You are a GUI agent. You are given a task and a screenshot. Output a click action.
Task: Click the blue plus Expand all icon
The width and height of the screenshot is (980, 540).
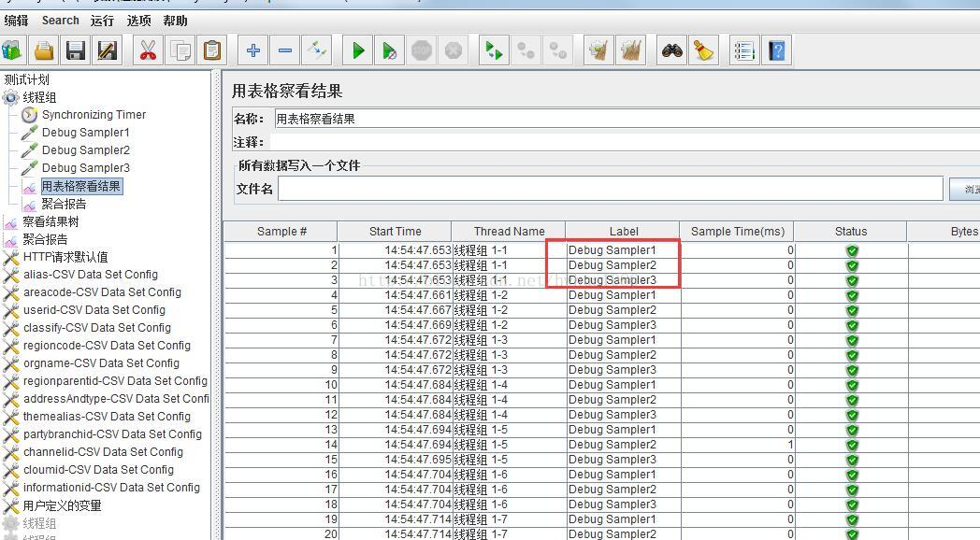pos(253,50)
